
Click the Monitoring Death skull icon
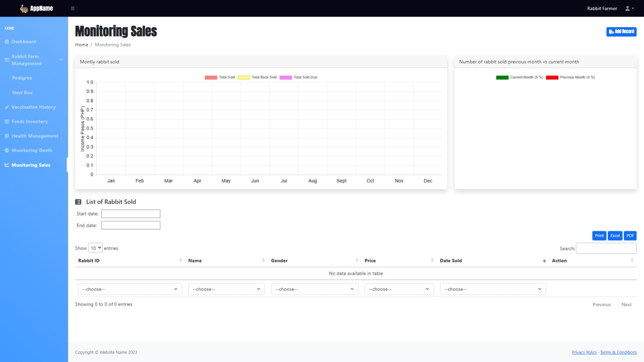[x=7, y=150]
